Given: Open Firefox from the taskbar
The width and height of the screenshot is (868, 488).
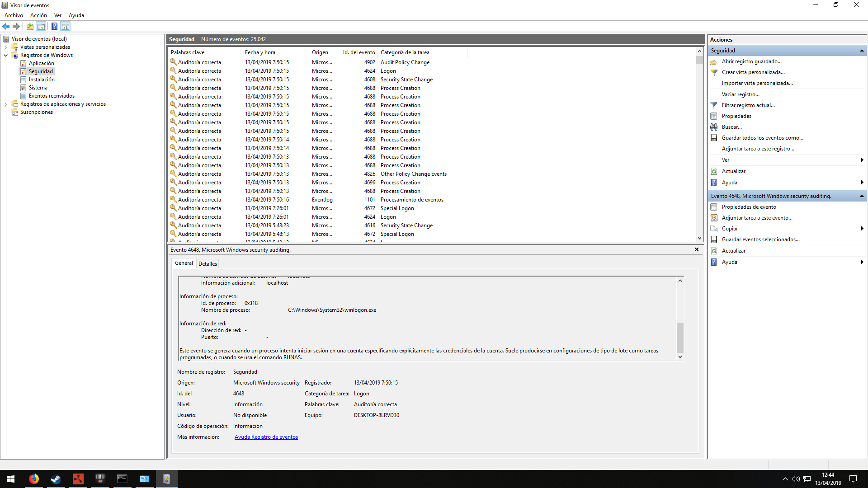Looking at the screenshot, I should (x=34, y=479).
